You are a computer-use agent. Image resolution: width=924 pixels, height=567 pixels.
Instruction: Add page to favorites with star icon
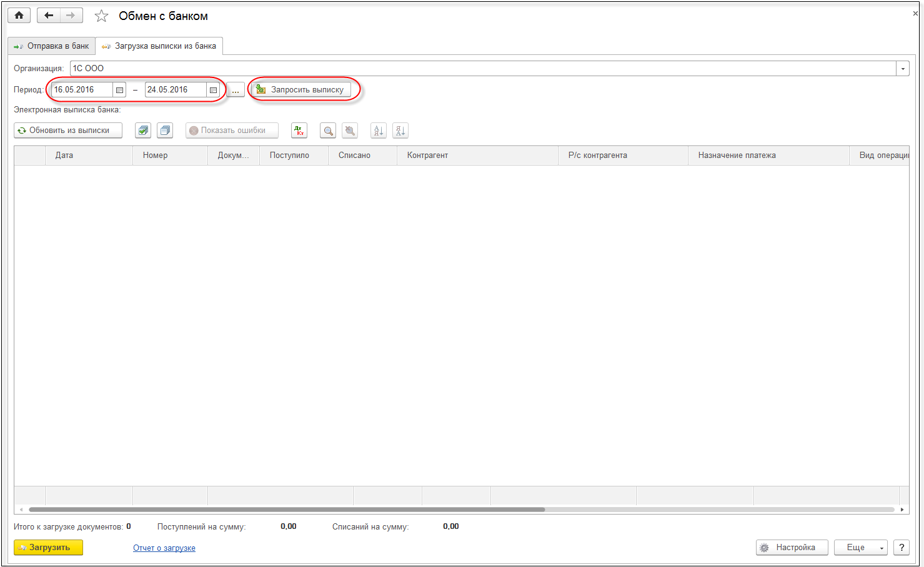point(101,16)
